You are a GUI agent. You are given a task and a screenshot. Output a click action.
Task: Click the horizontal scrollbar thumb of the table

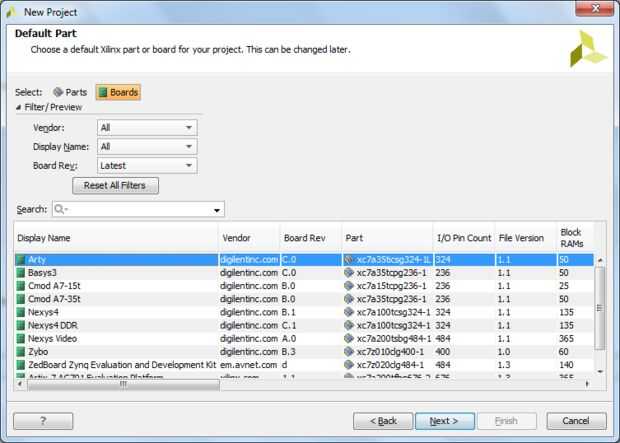point(123,384)
